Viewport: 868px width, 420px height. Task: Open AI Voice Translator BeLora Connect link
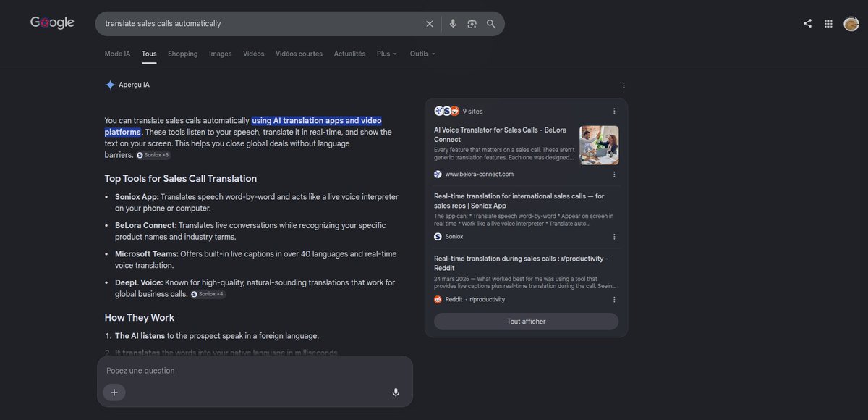pyautogui.click(x=501, y=134)
